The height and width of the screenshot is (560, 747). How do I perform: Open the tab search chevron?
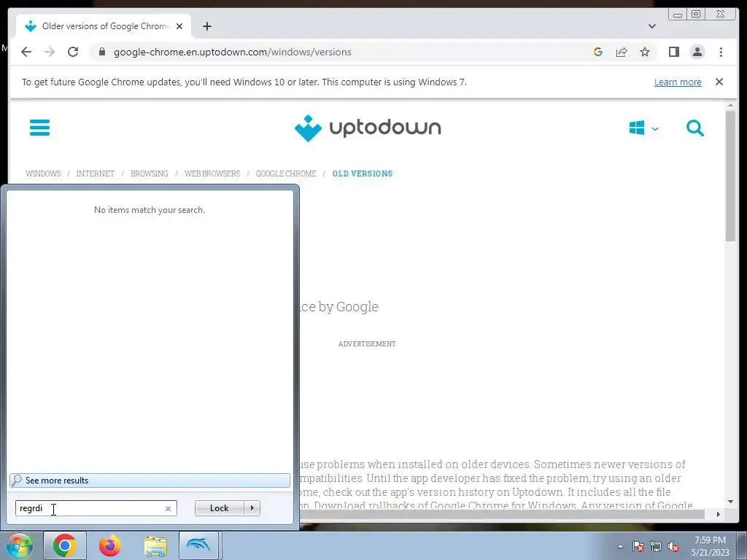pyautogui.click(x=652, y=26)
